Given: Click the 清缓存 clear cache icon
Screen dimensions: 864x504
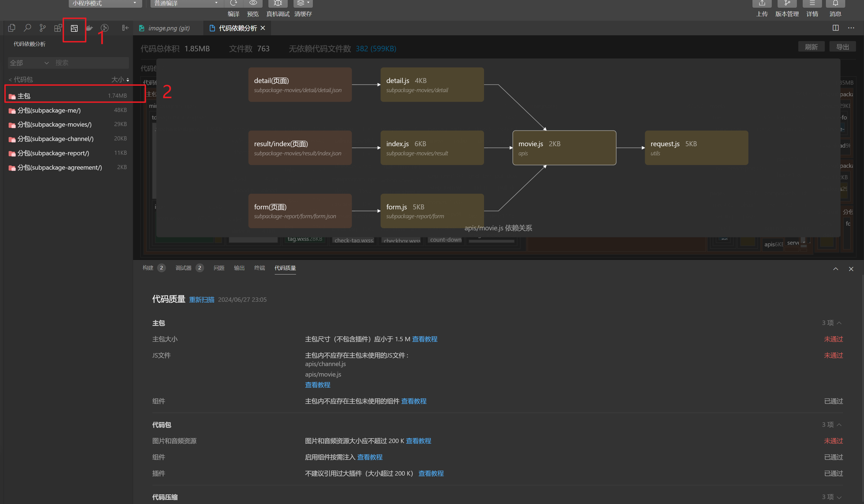Looking at the screenshot, I should click(303, 3).
